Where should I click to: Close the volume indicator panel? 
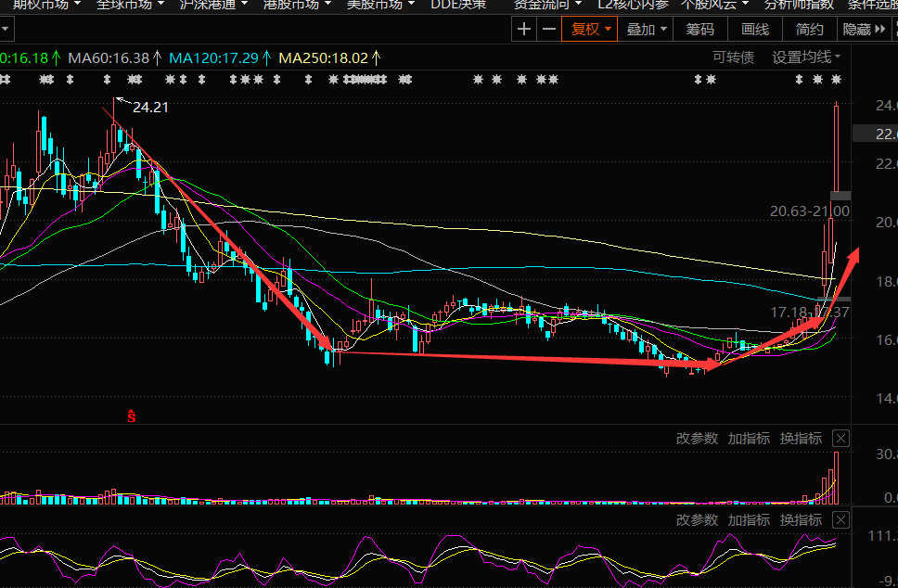click(840, 439)
